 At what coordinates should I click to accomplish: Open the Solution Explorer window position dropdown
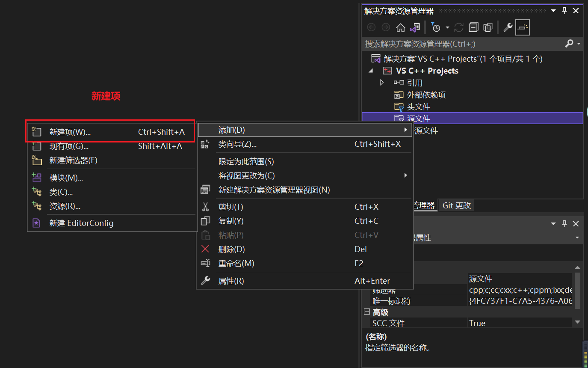pyautogui.click(x=553, y=11)
